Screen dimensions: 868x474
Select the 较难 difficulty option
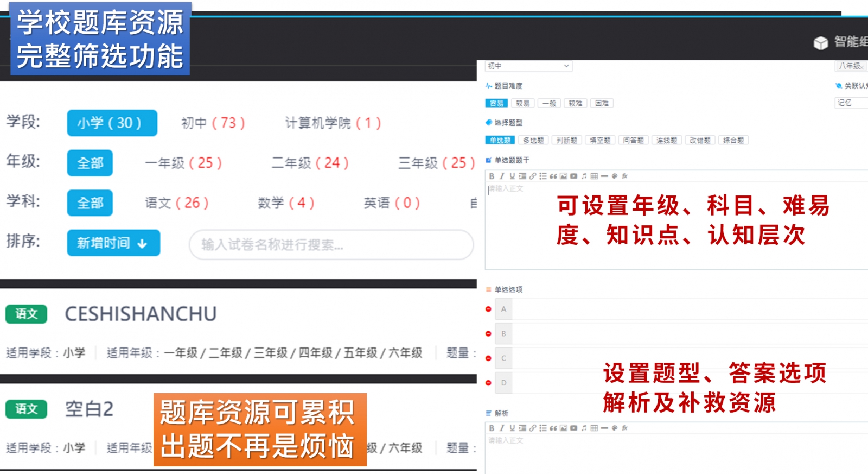coord(575,103)
